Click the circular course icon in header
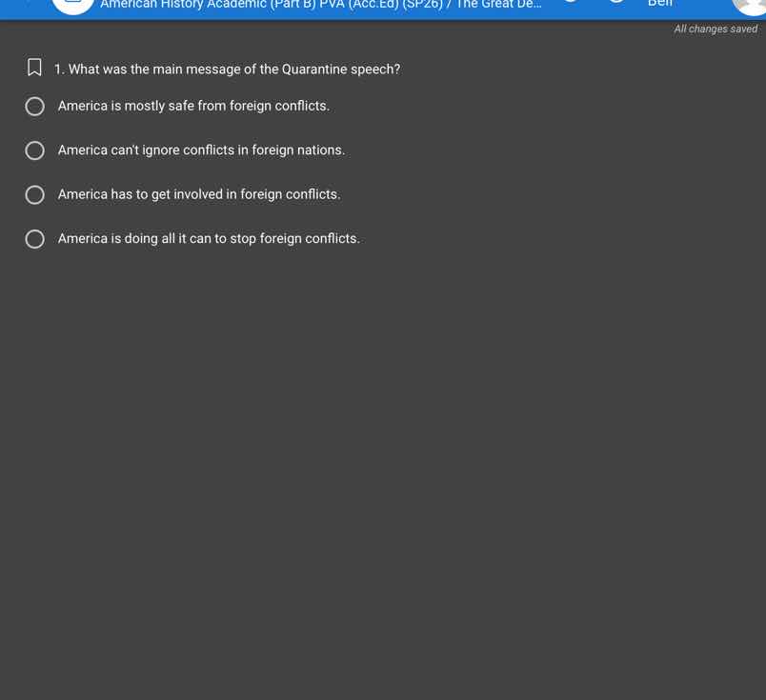Viewport: 766px width, 700px height. [73, 5]
